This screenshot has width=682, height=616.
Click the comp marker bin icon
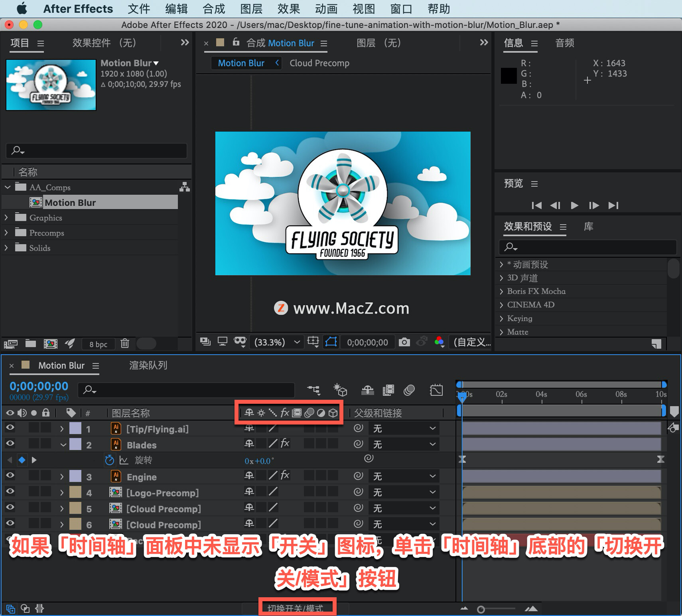(x=674, y=412)
